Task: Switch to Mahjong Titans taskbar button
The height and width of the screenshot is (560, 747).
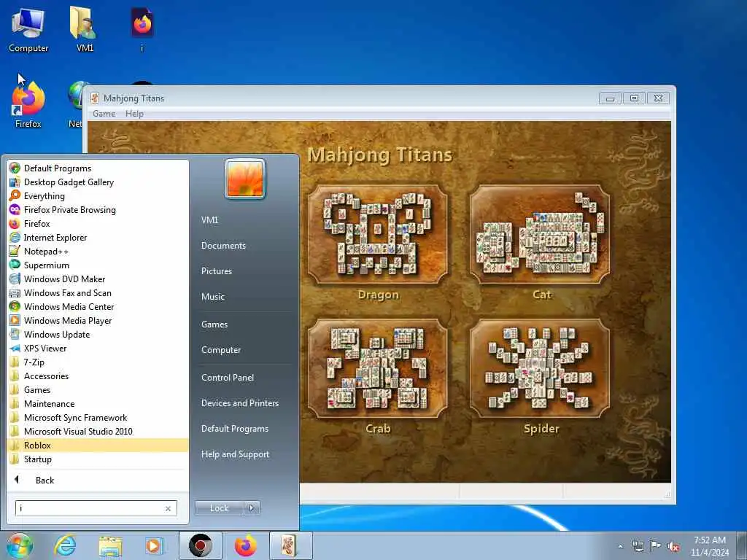Action: (290, 545)
